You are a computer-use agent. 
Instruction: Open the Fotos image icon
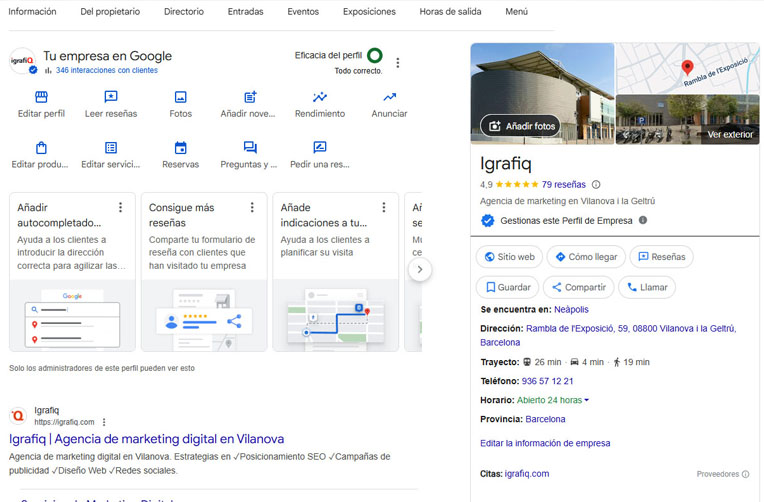pos(181,97)
